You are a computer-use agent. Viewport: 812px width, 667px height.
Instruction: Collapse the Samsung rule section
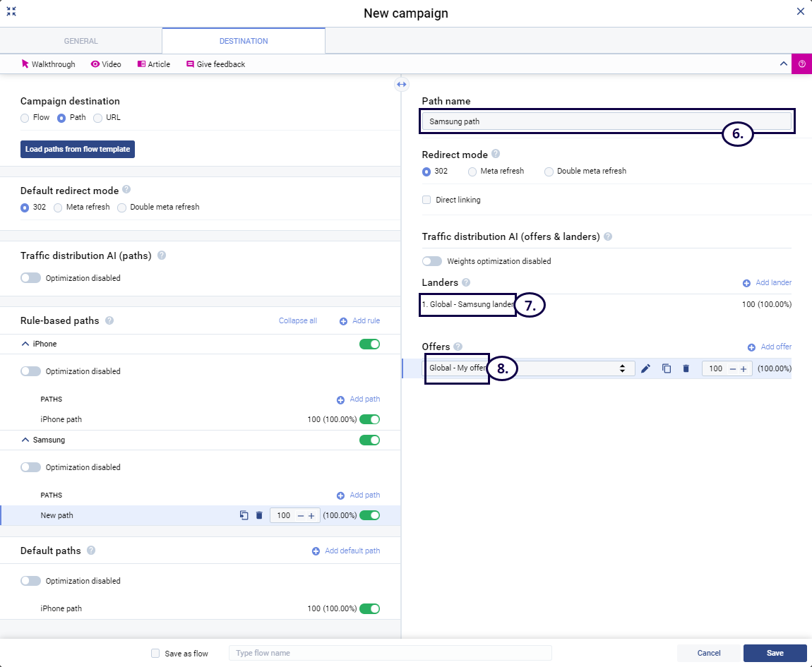click(x=25, y=440)
